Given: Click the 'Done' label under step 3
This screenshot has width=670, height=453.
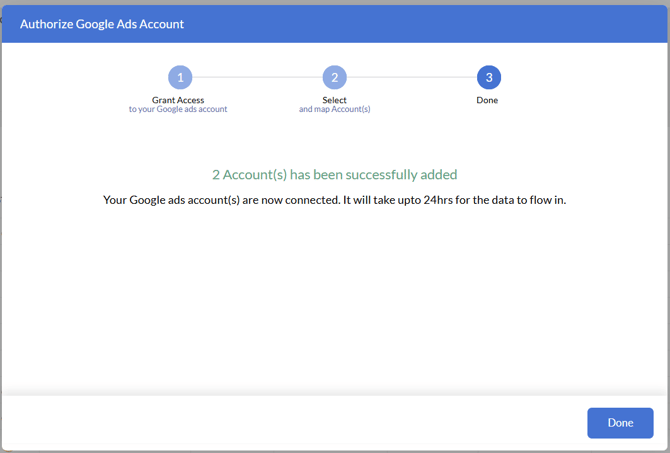Looking at the screenshot, I should coord(487,100).
